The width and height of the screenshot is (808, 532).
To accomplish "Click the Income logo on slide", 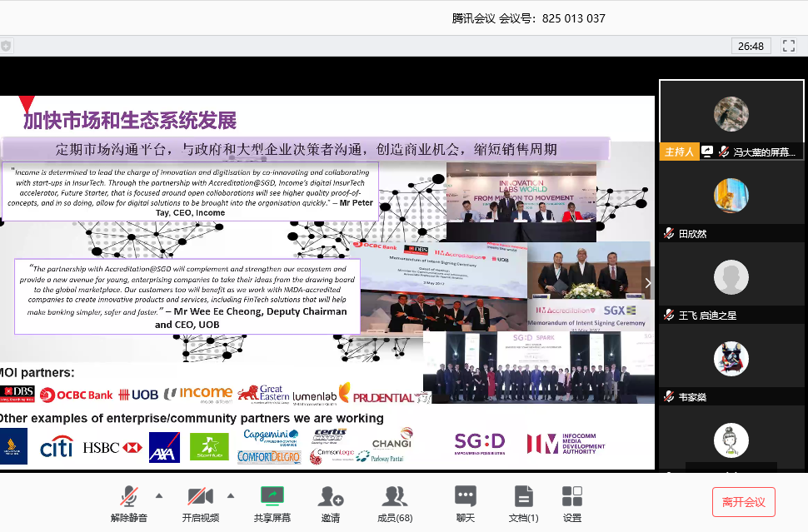I will pos(198,394).
